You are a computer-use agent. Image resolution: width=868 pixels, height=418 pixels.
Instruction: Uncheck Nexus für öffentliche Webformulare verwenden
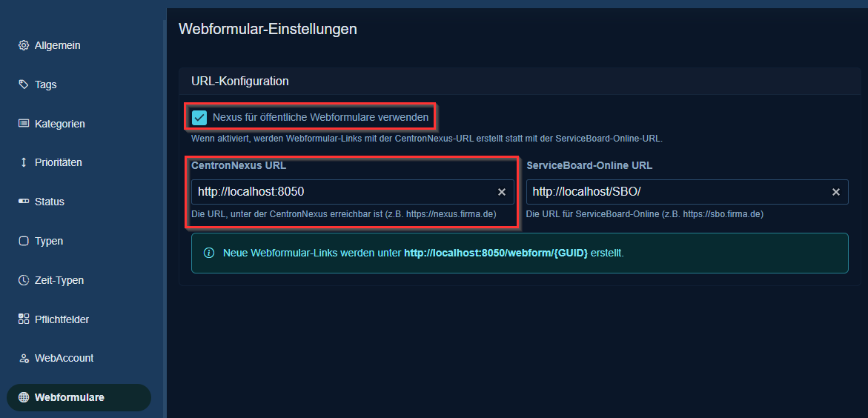199,117
